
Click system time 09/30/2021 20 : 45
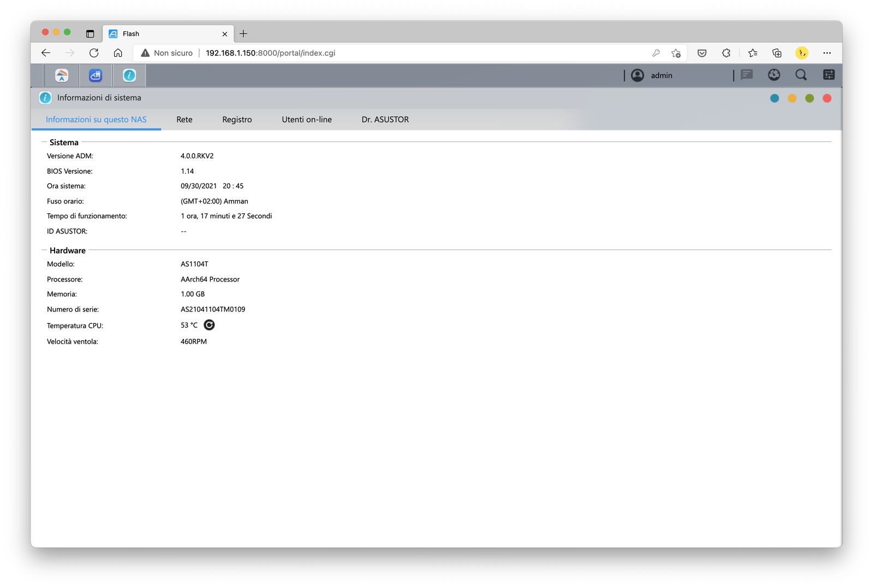(x=212, y=186)
